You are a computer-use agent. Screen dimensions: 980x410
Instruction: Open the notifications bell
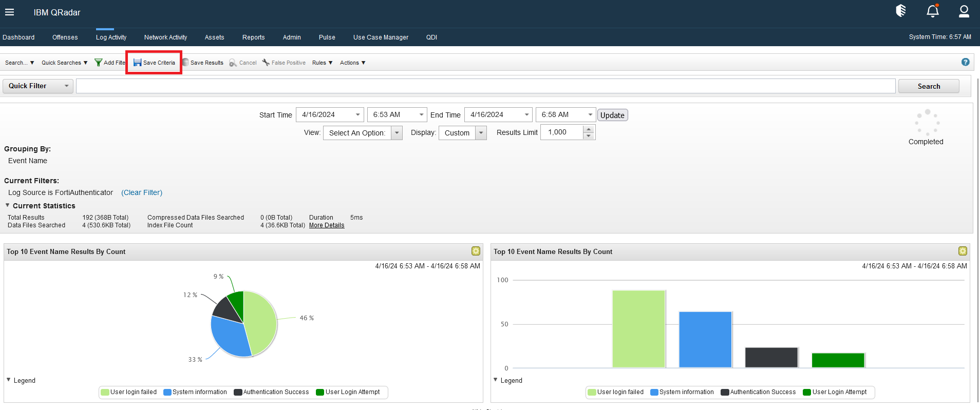pyautogui.click(x=933, y=11)
